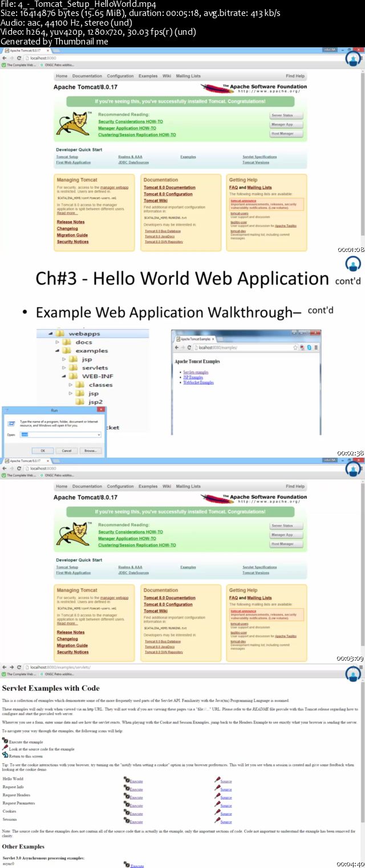Screen dimensions: 365x868
Task: Click the Execute gear icon for Request Info
Action: click(x=127, y=788)
